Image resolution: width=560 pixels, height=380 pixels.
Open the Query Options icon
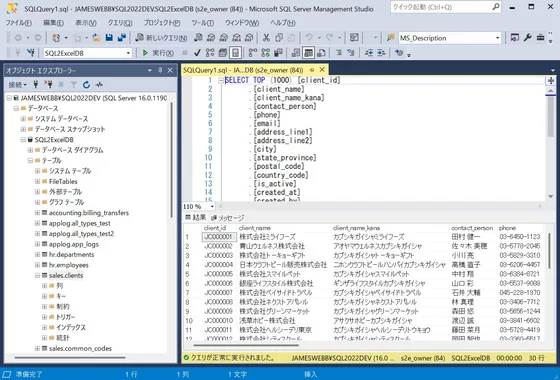[223, 53]
